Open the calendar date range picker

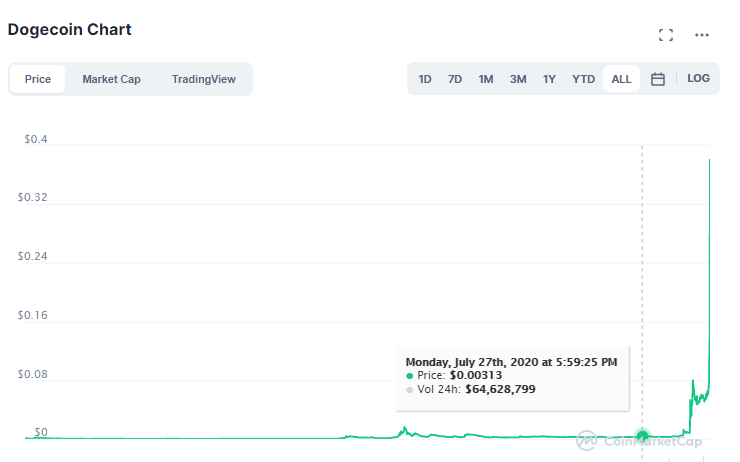[658, 79]
